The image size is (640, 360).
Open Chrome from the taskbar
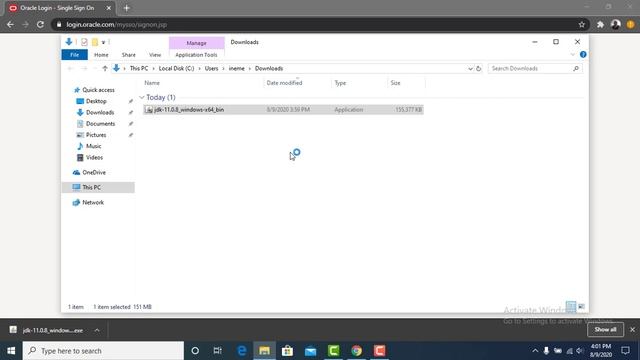click(356, 351)
